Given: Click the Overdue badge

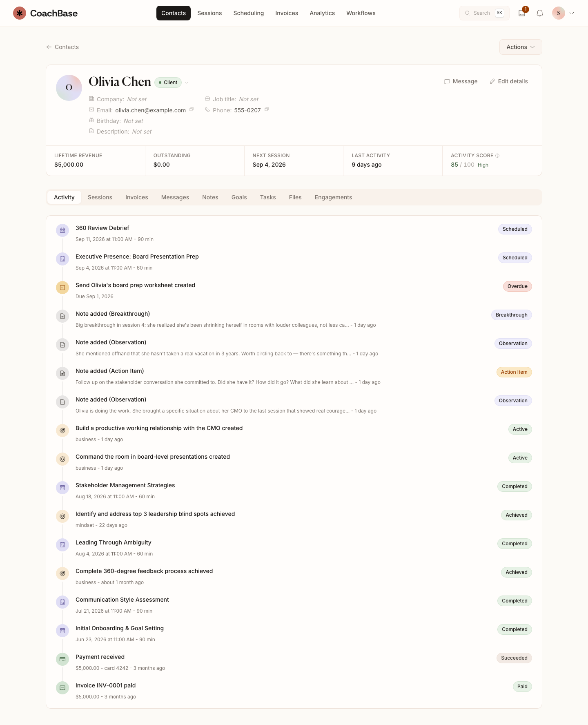Looking at the screenshot, I should pos(517,286).
